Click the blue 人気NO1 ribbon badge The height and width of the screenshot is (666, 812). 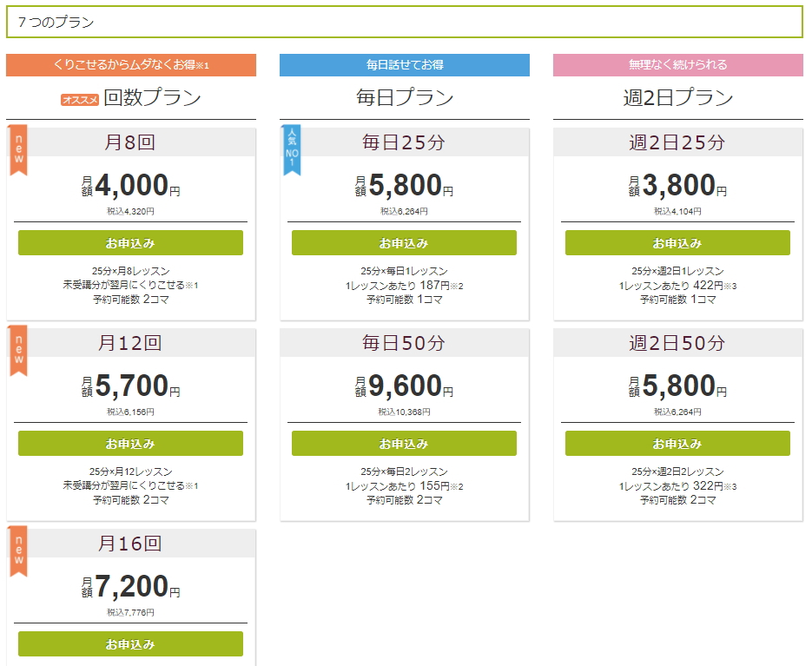tap(292, 150)
